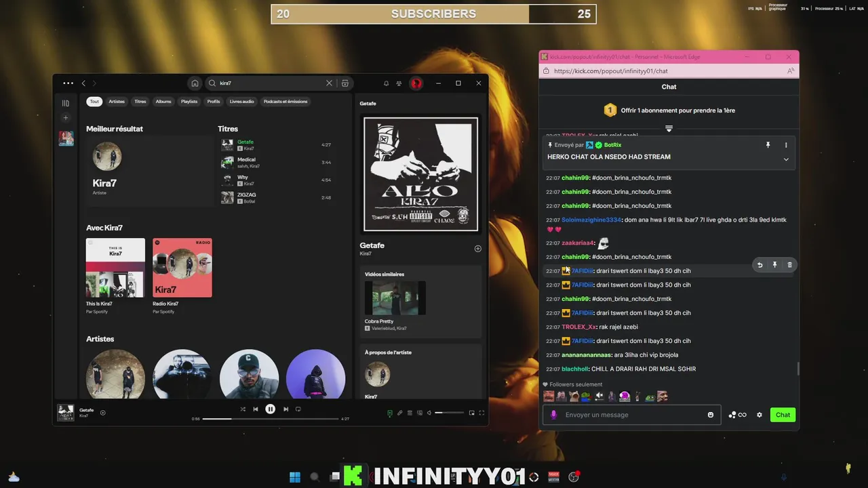Clear the kira7 search with X icon
Image resolution: width=868 pixels, height=488 pixels.
330,83
